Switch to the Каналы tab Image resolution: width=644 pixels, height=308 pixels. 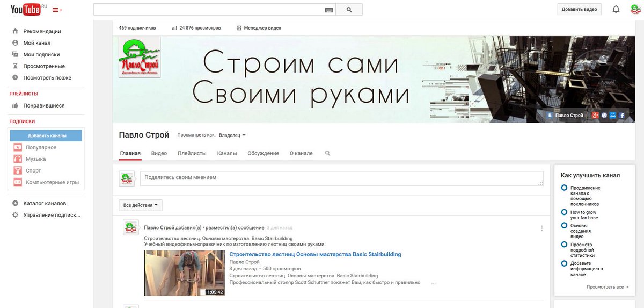(x=227, y=153)
